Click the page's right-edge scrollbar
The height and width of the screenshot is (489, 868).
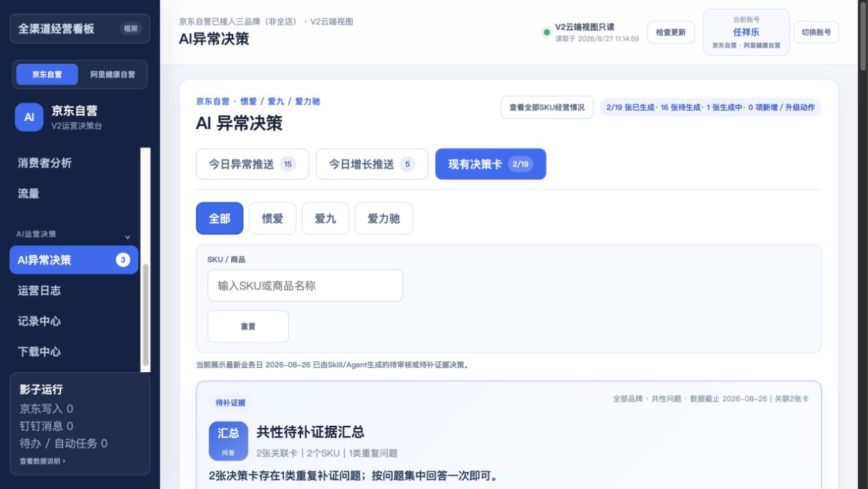coord(863,36)
